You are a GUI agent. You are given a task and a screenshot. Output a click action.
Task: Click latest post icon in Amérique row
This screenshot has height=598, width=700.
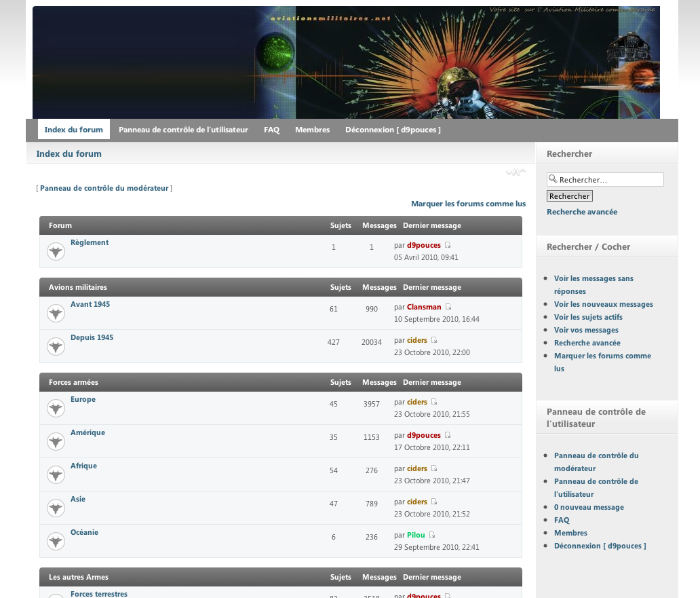click(x=448, y=436)
